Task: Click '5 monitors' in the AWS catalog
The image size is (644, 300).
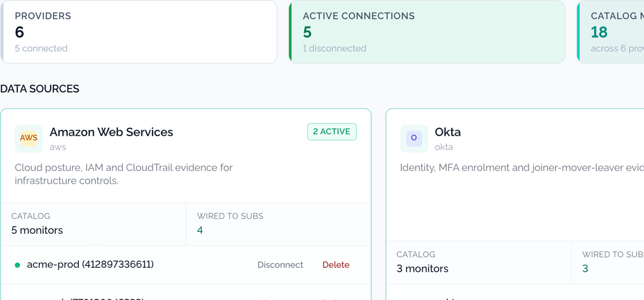Action: (37, 230)
